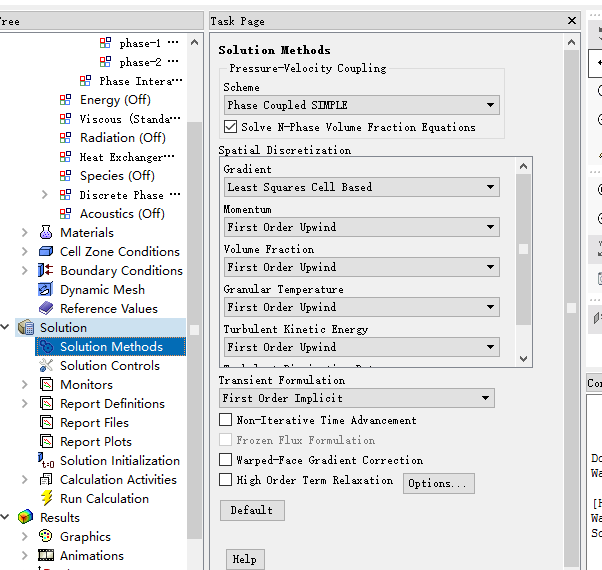Open the Transient Formulation dropdown
This screenshot has height=570, width=602.
tap(357, 398)
